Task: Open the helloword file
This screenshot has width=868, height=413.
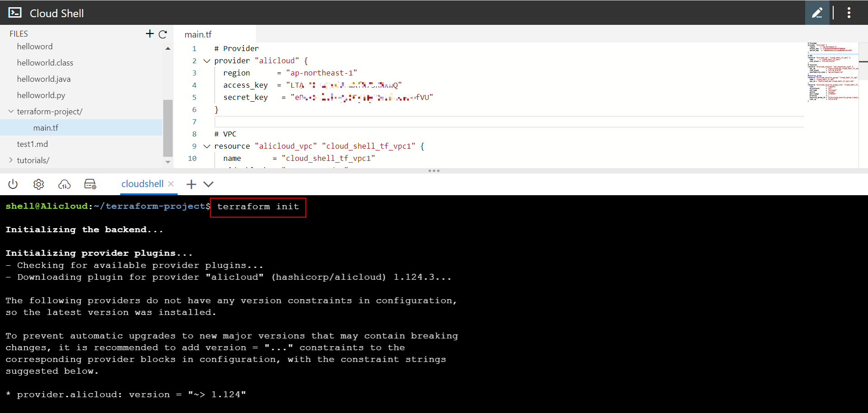Action: pyautogui.click(x=35, y=47)
